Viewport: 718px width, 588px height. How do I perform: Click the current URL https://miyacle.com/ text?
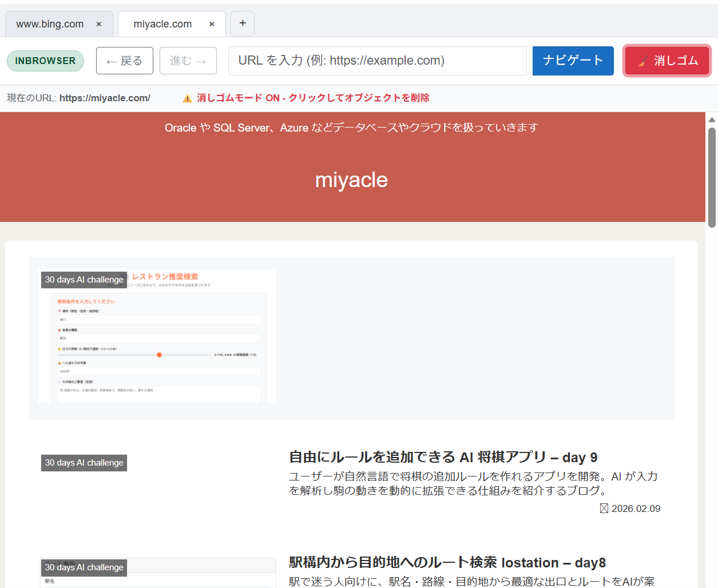105,98
